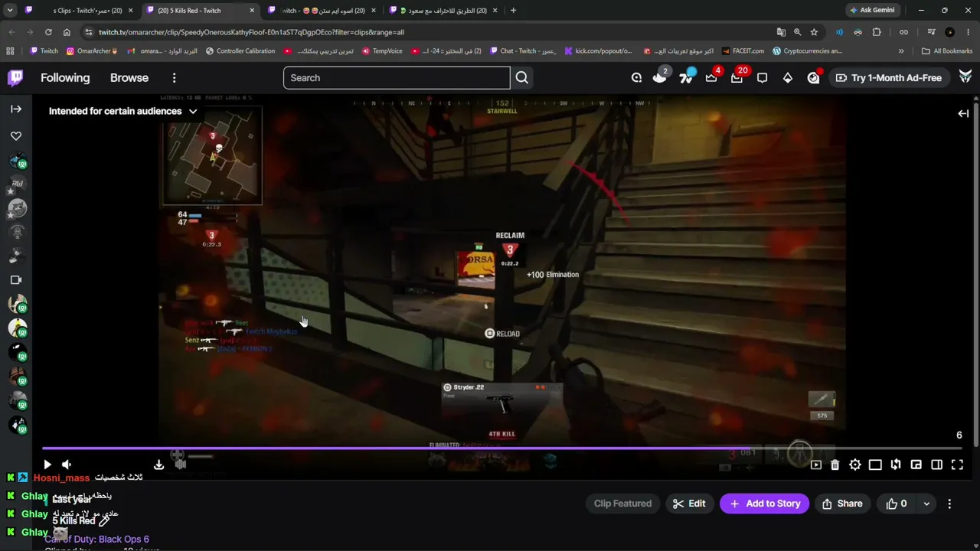This screenshot has height=551, width=980.
Task: Open the three-dot menu beside Browse
Action: click(174, 77)
